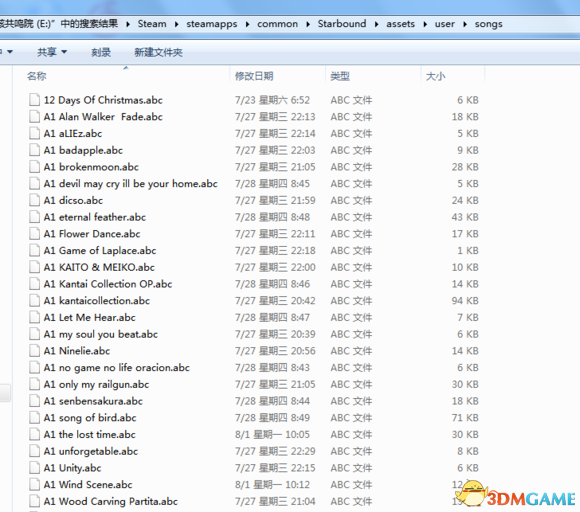The width and height of the screenshot is (580, 512).
Task: Go to Steam folder in address bar
Action: coord(152,24)
